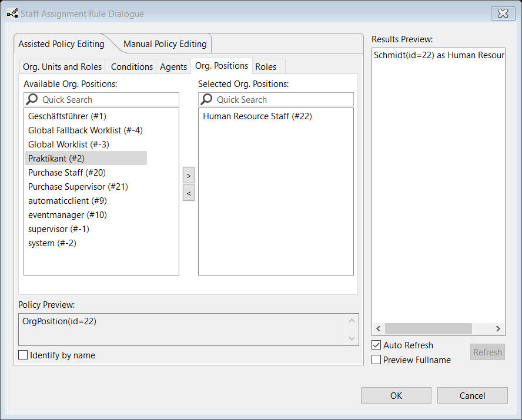The height and width of the screenshot is (420, 522).
Task: Confirm the dialogue with OK
Action: click(x=396, y=395)
